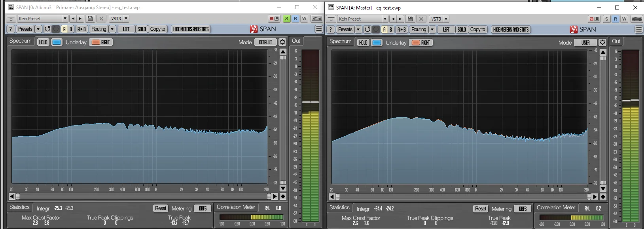Screen dimensions: 644x229
Task: Expand the Routing arrow dropdown in the Master window
Action: click(432, 29)
